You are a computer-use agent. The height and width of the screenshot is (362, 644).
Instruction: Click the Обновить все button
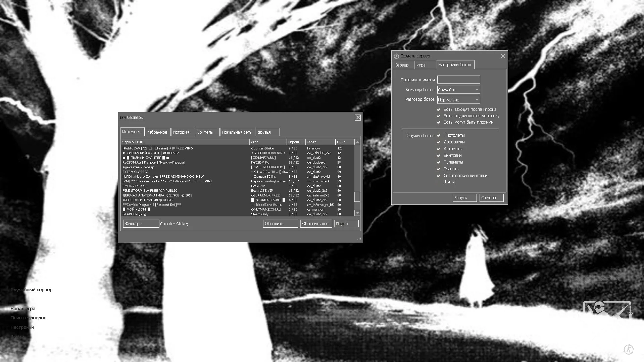pos(315,224)
